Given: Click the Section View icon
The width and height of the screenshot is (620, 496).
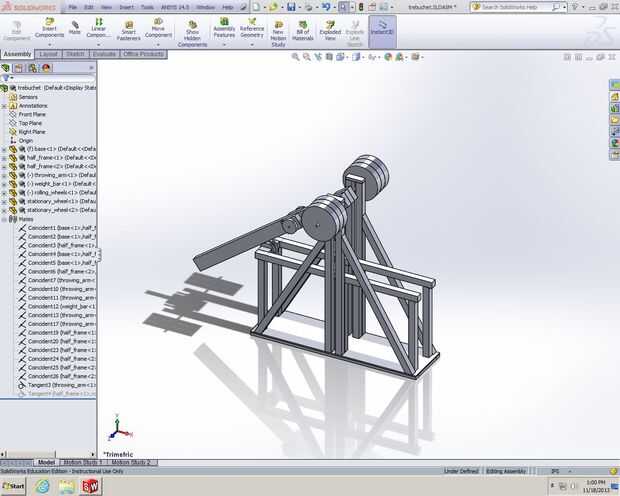Looking at the screenshot, I should tap(329, 57).
